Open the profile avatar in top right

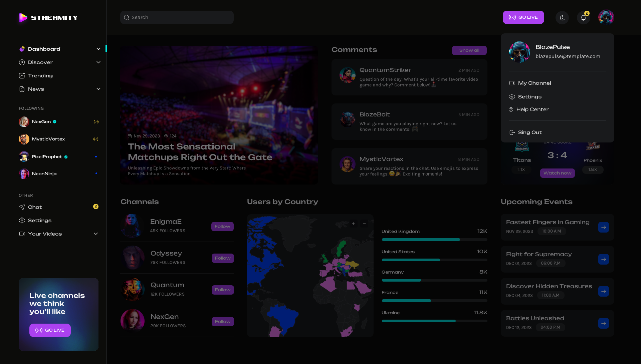click(606, 17)
